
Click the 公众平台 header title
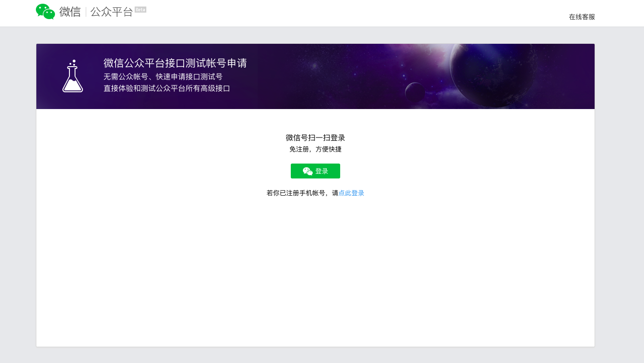[112, 12]
